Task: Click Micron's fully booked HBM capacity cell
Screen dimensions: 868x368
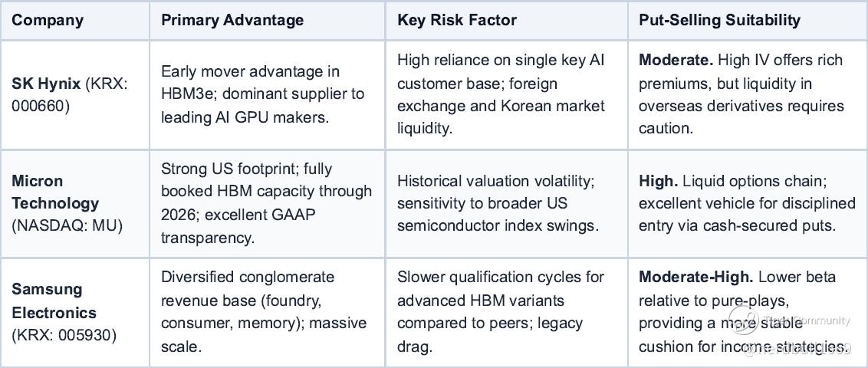Action: pos(267,203)
